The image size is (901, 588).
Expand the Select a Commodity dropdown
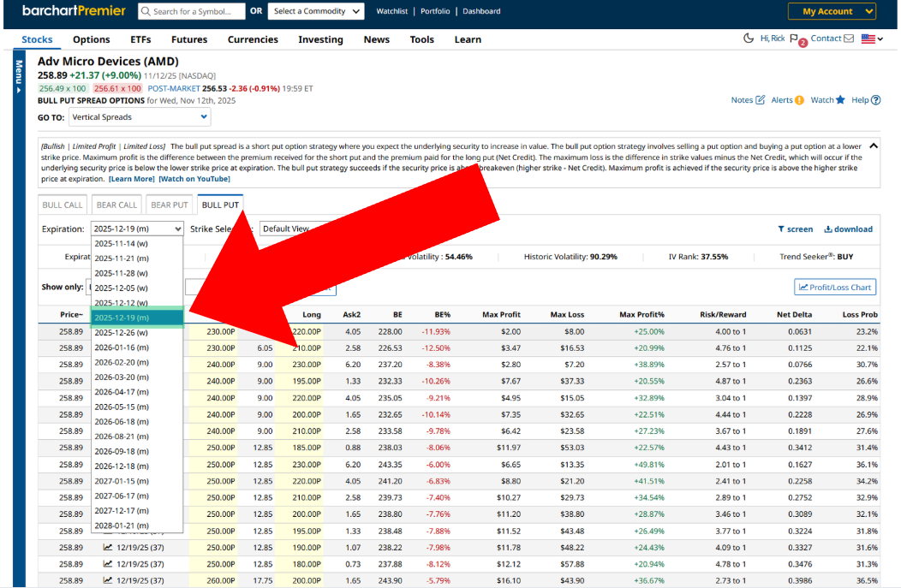[x=315, y=11]
